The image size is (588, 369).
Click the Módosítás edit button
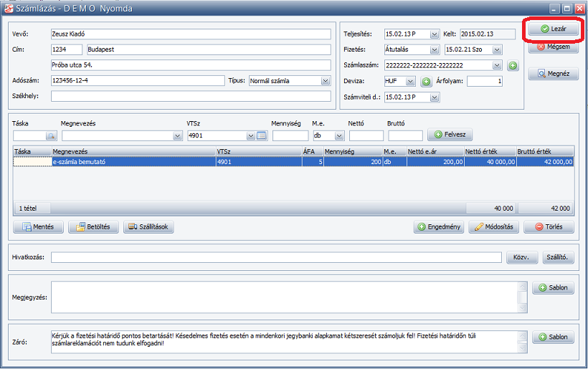(x=493, y=226)
